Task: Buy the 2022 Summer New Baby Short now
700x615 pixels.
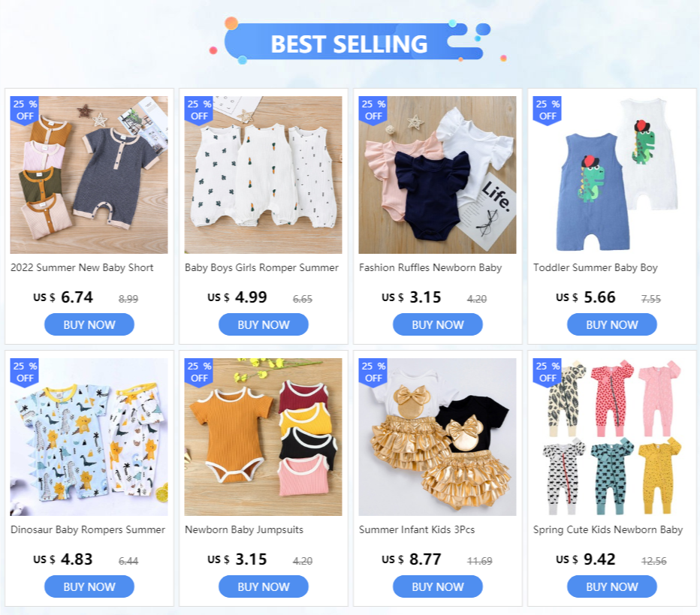Action: [x=89, y=324]
